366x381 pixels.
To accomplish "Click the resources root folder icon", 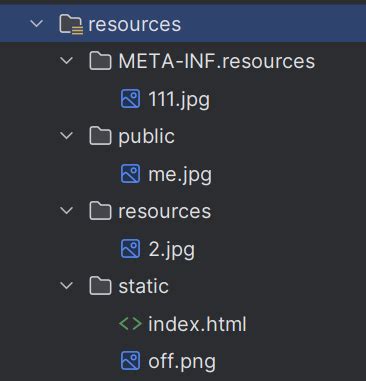I will pos(71,25).
